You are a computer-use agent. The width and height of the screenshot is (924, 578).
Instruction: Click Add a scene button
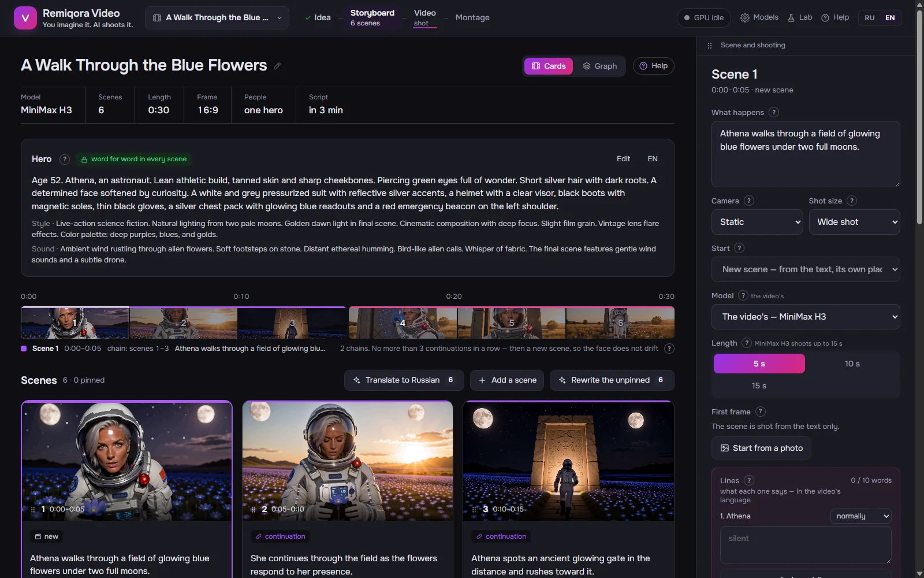coord(507,380)
